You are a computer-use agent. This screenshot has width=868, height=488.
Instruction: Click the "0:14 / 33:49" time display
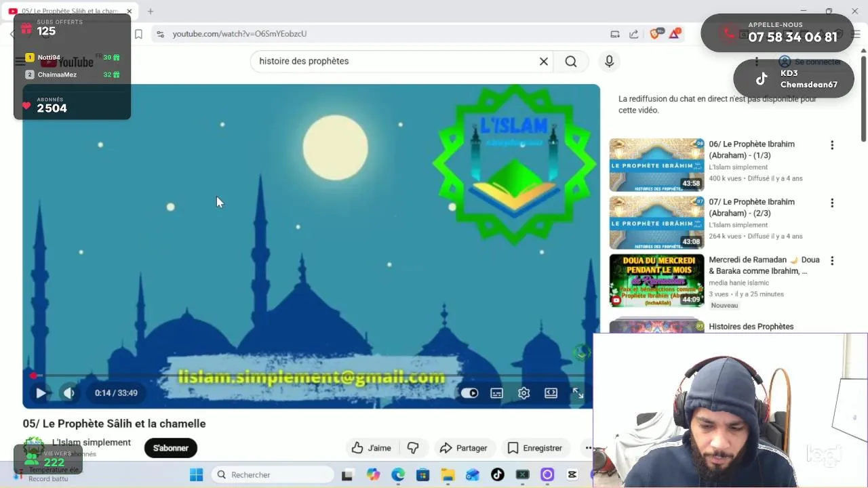pos(116,393)
